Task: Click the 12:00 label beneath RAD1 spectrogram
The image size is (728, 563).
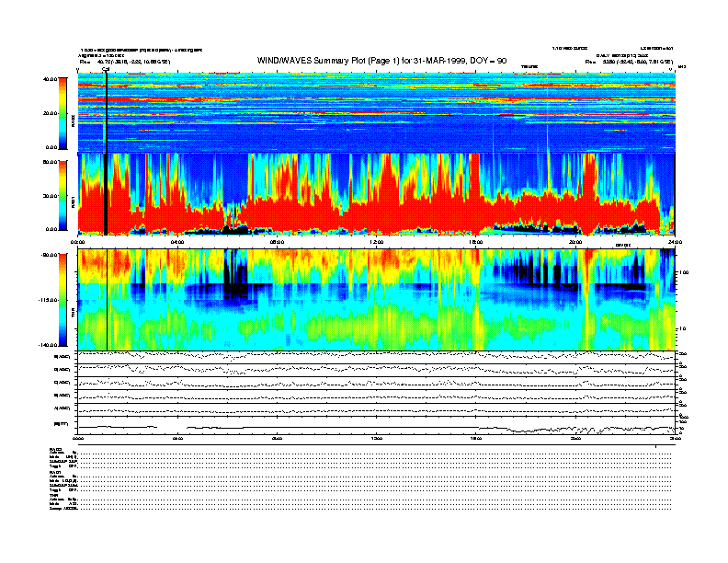Action: point(377,242)
